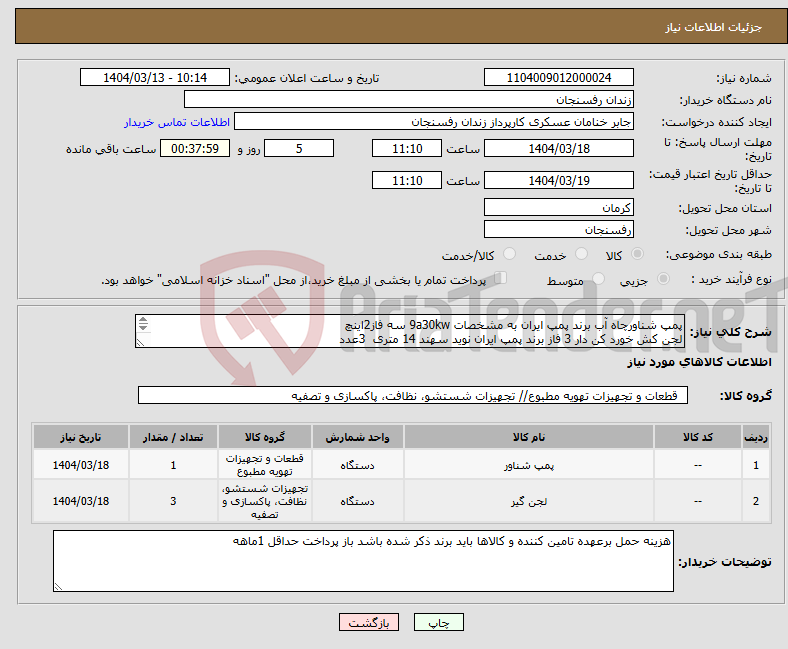Screen dimensions: 788x649
Task: Click the remaining days field showing 5
Action: tap(299, 148)
